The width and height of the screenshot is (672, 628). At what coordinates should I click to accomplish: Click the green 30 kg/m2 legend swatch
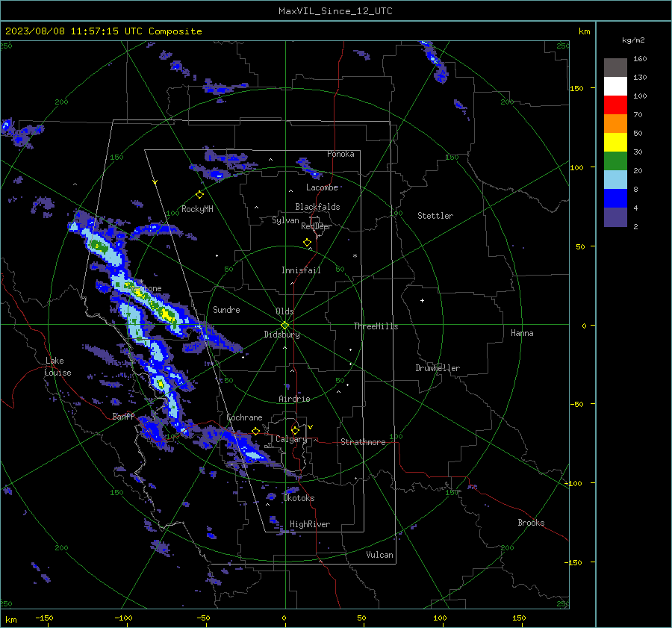[615, 161]
